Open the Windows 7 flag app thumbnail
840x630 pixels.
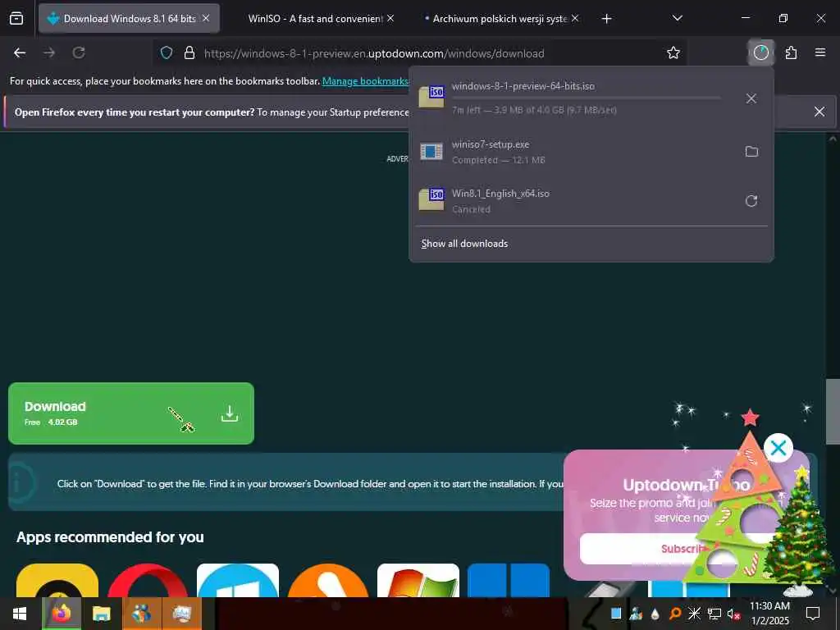[x=418, y=581]
